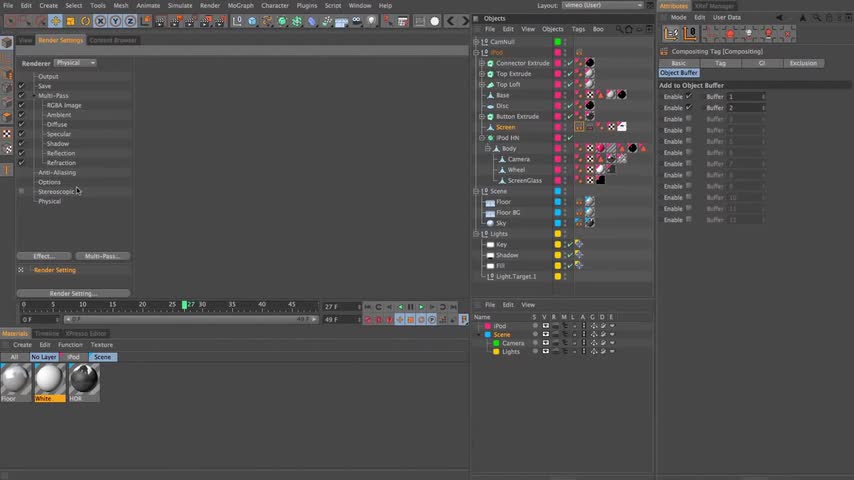The width and height of the screenshot is (854, 480).
Task: Toggle autokeying red icon
Action: 379,319
